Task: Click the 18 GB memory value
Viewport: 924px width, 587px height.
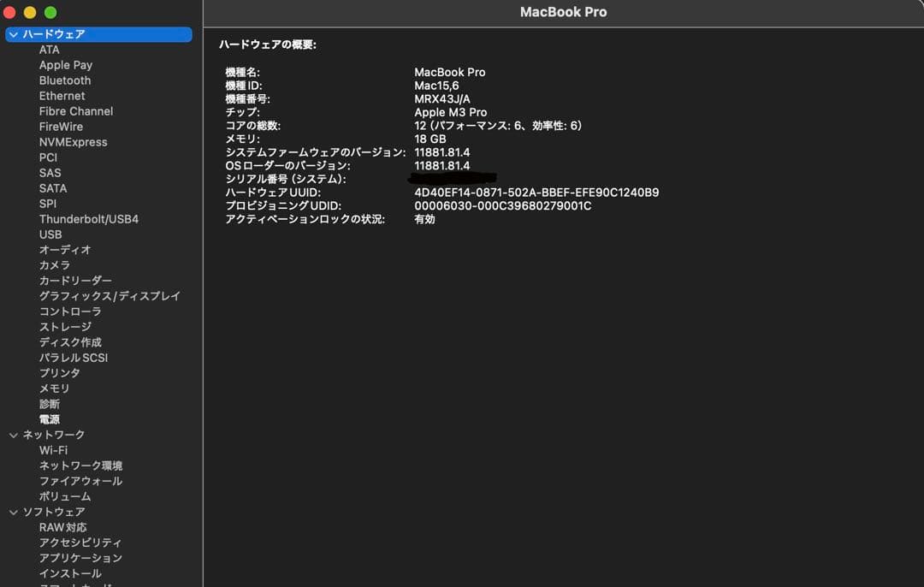Action: 430,139
